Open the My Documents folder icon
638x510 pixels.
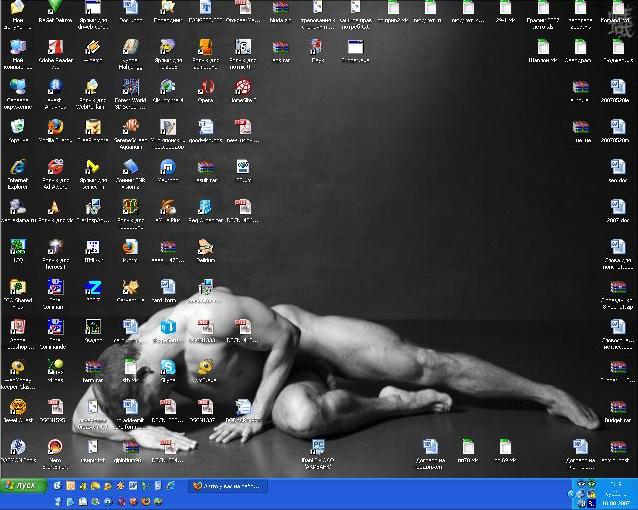click(x=17, y=8)
